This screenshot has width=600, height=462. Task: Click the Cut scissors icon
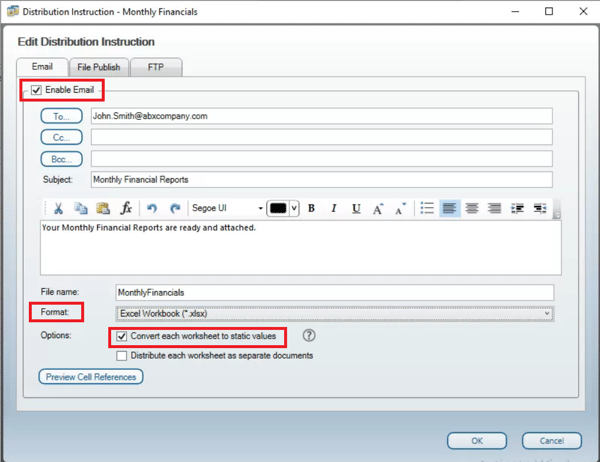point(59,208)
